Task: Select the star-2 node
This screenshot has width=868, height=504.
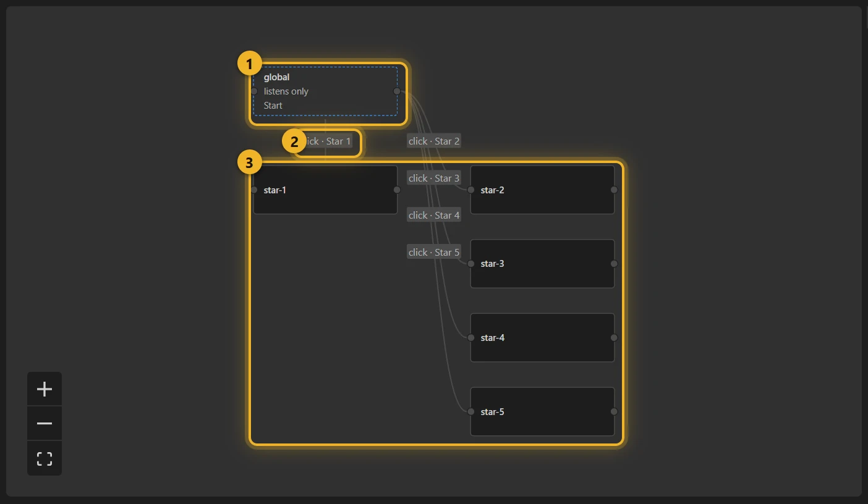Action: pos(542,190)
